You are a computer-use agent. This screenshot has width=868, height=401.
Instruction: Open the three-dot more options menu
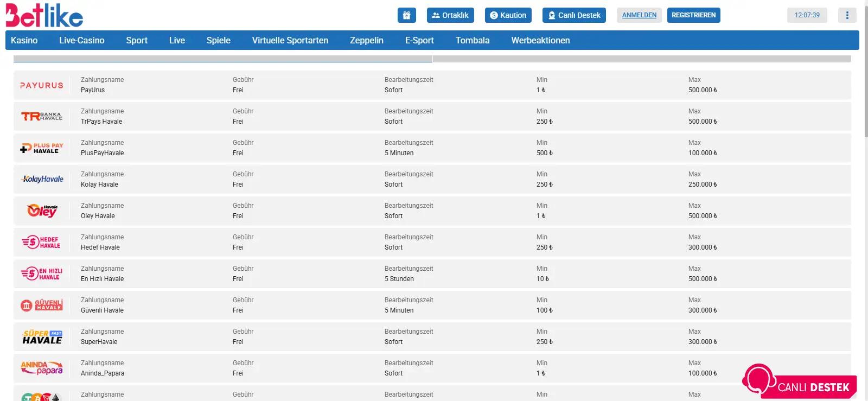pos(847,15)
